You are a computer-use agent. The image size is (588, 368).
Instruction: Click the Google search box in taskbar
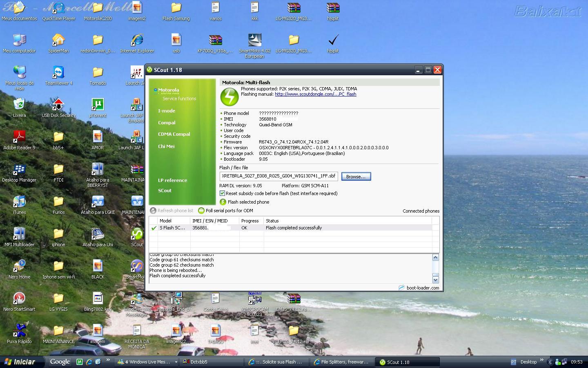point(60,362)
